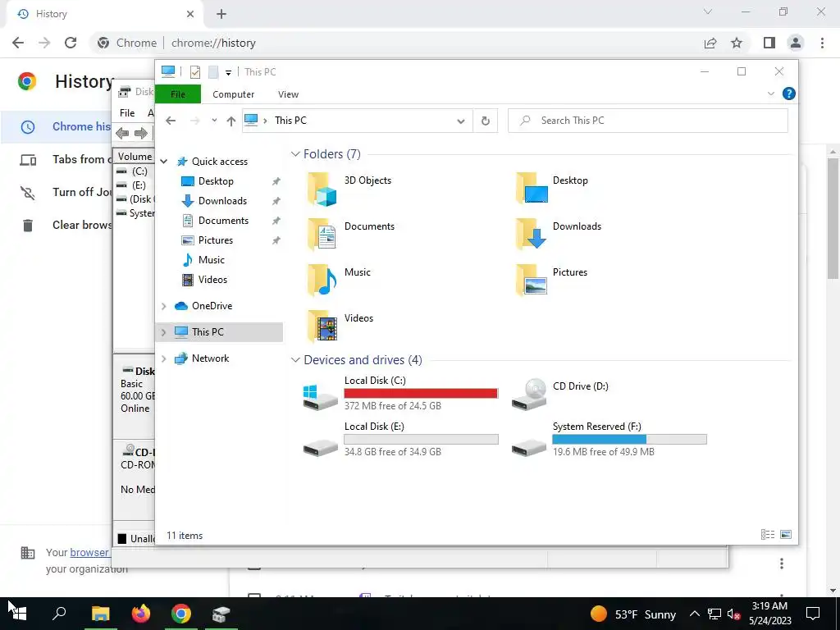Open File tab in File Explorer
This screenshot has height=630, width=840.
[178, 94]
